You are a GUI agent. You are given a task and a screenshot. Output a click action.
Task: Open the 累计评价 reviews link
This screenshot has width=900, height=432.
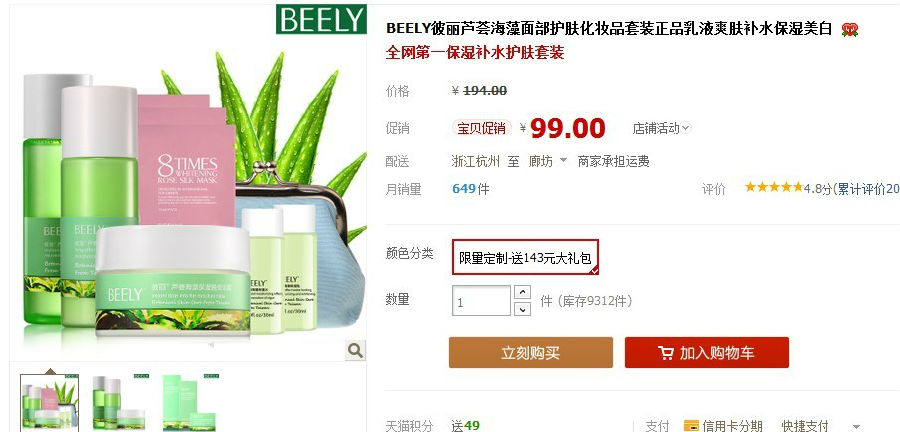coord(867,188)
